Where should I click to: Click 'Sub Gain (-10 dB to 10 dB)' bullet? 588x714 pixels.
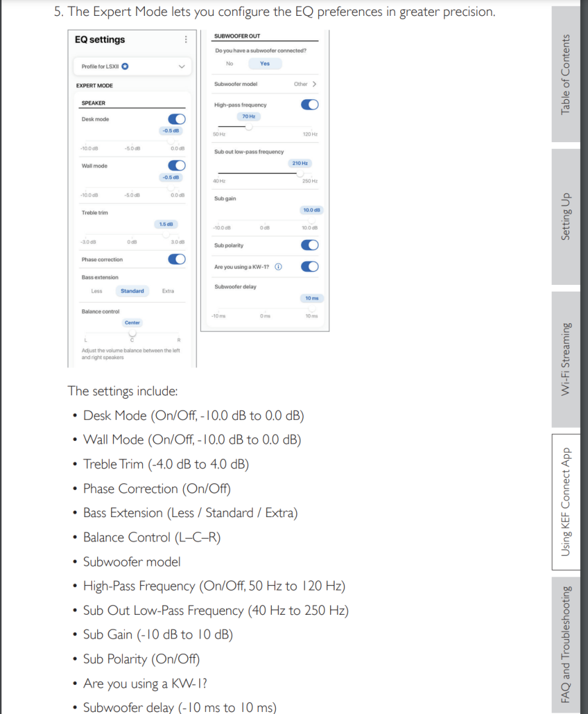coord(158,635)
